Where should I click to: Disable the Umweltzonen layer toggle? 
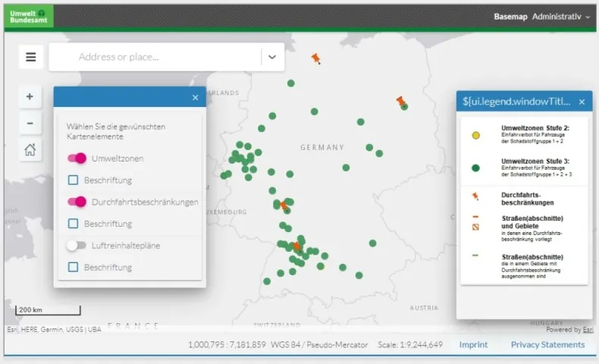pyautogui.click(x=77, y=158)
